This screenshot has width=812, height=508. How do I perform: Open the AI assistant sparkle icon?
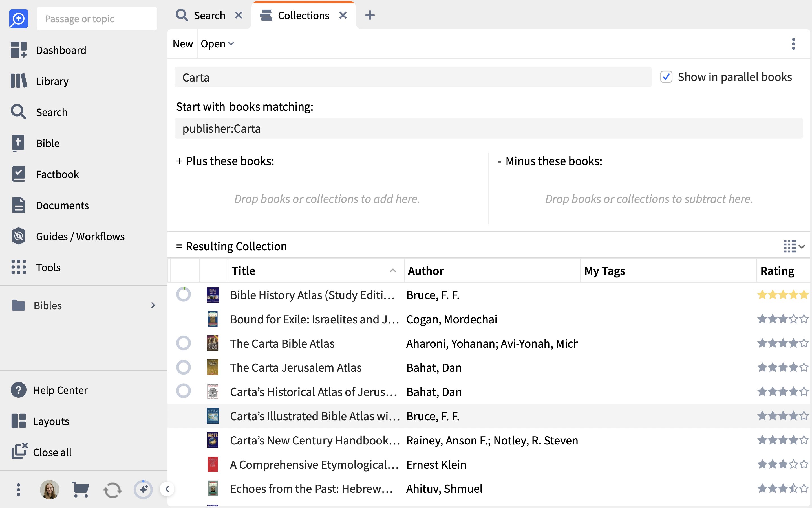(x=143, y=490)
